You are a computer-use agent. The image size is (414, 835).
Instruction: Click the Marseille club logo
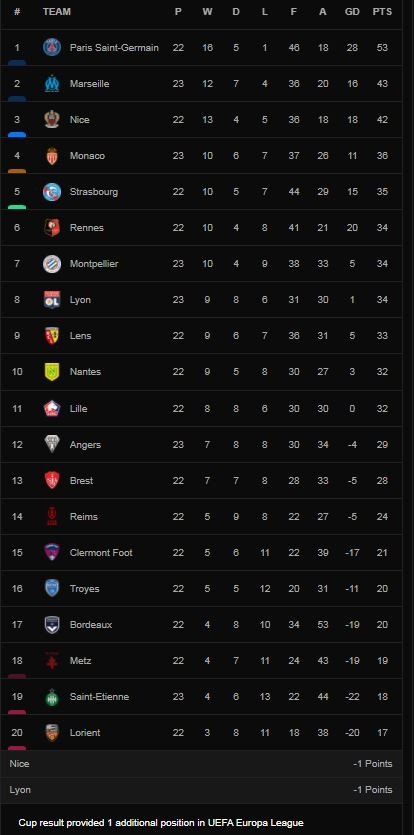point(52,84)
